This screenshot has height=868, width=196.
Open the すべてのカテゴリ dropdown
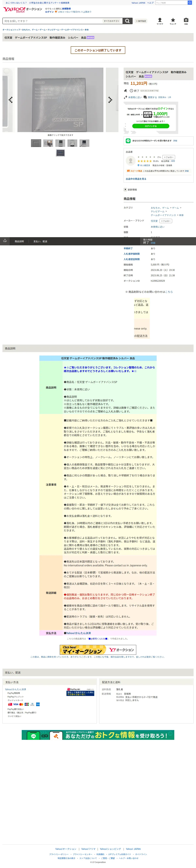(112, 21)
